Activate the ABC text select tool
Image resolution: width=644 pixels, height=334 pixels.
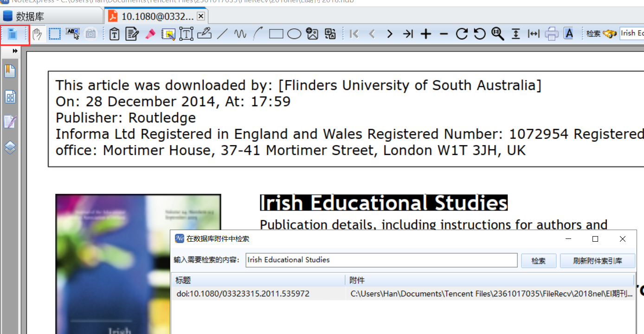[x=73, y=33]
